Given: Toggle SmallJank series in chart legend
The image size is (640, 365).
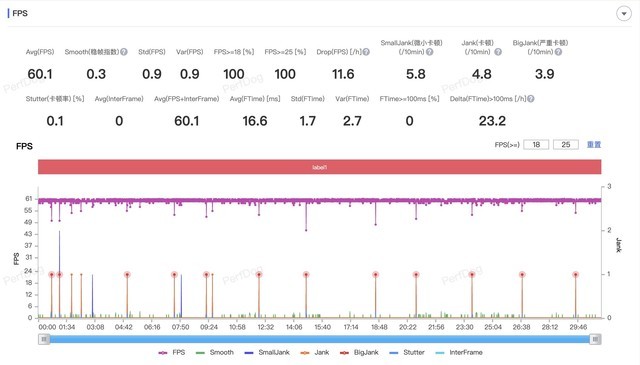Looking at the screenshot, I should [x=267, y=352].
